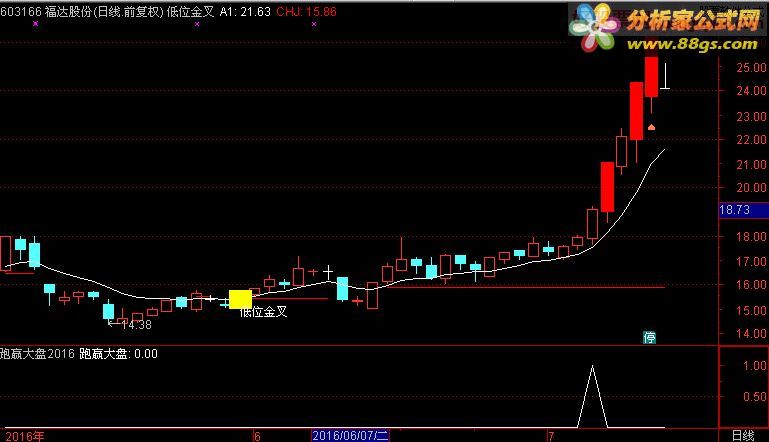769x442 pixels.
Task: Click the magenta marker above the 6 month label
Action: coord(197,24)
